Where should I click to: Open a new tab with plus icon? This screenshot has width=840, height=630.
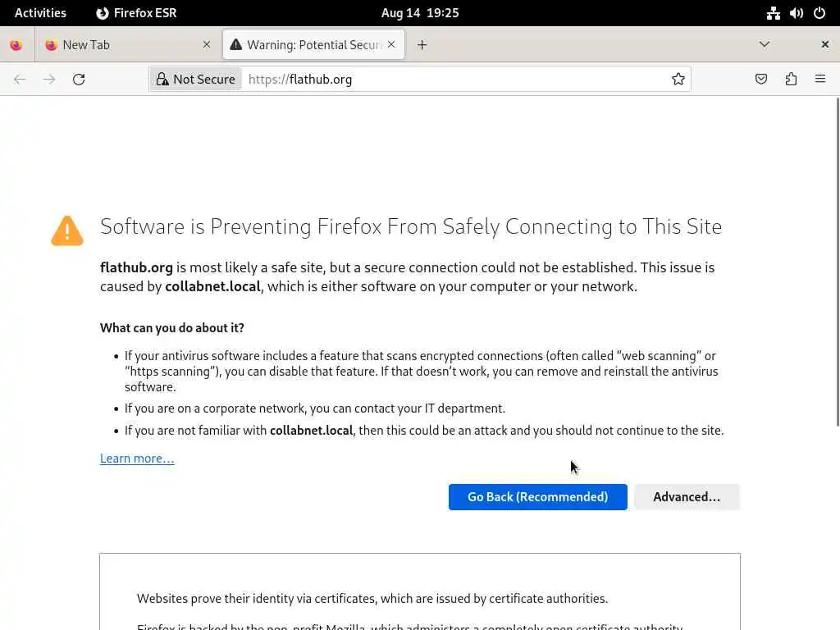pos(422,45)
